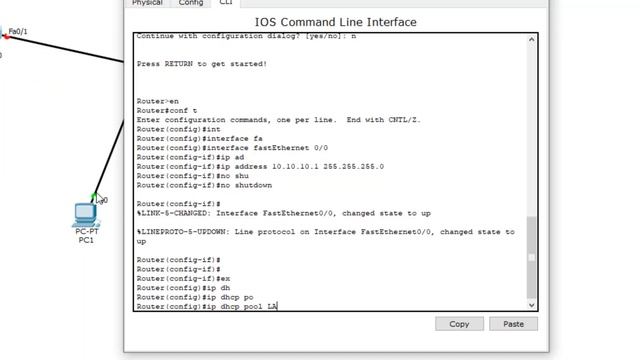Click the PC-PT PC1 label

pos(86,236)
